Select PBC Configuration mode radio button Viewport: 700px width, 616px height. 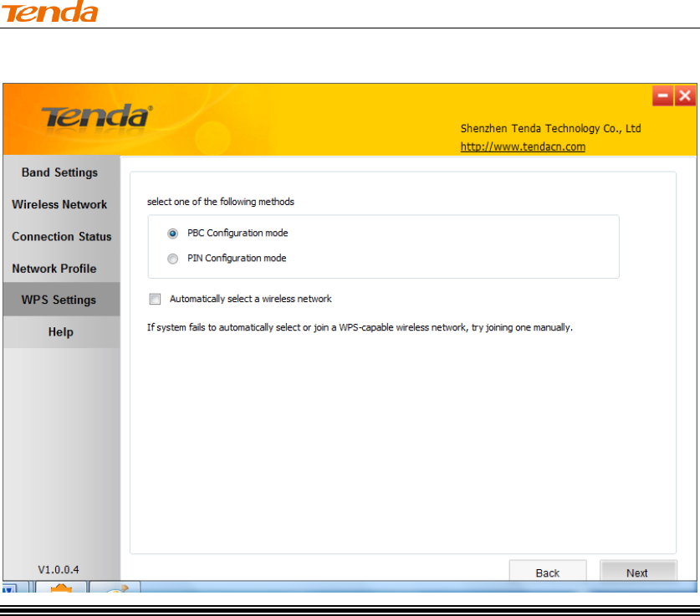(173, 234)
